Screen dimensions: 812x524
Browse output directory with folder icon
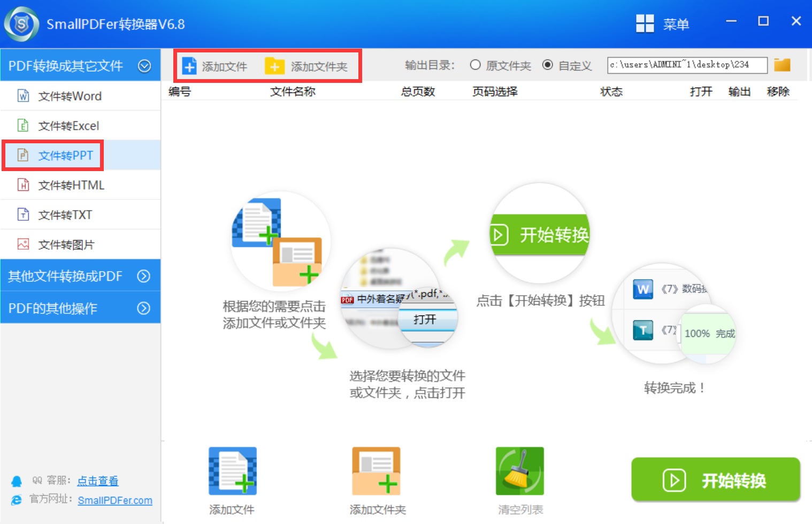tap(782, 65)
